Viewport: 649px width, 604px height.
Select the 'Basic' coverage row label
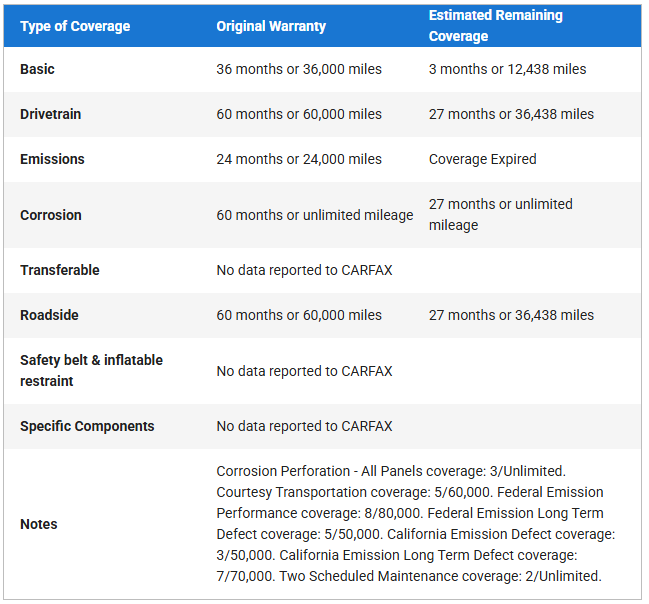38,69
